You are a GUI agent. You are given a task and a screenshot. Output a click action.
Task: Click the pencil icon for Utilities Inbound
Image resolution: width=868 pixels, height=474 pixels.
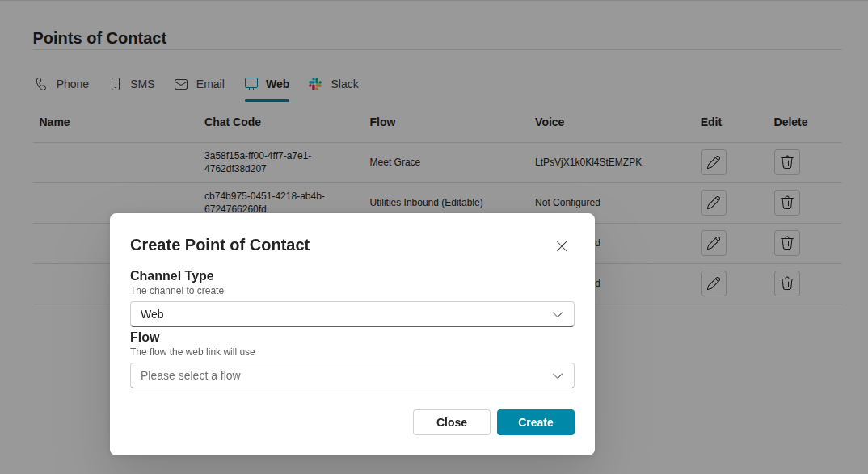pos(713,202)
